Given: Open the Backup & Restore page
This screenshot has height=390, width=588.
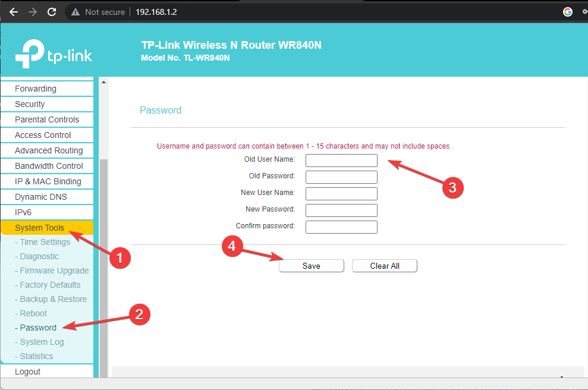Looking at the screenshot, I should 51,299.
